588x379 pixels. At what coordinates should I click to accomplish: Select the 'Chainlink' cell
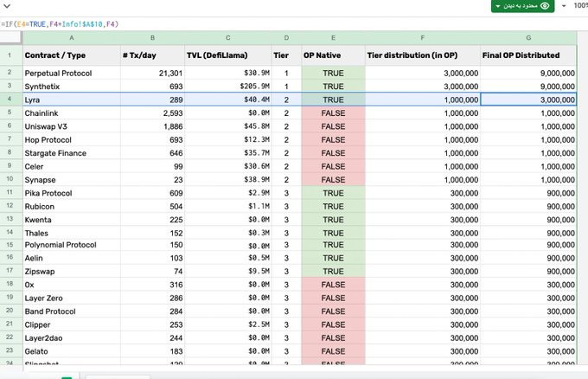[72, 113]
